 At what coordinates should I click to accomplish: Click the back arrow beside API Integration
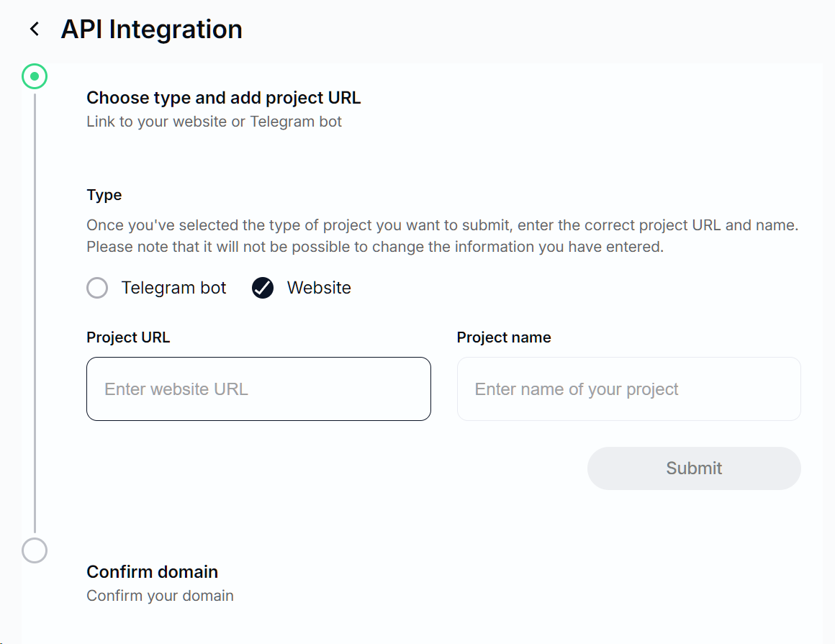(34, 29)
